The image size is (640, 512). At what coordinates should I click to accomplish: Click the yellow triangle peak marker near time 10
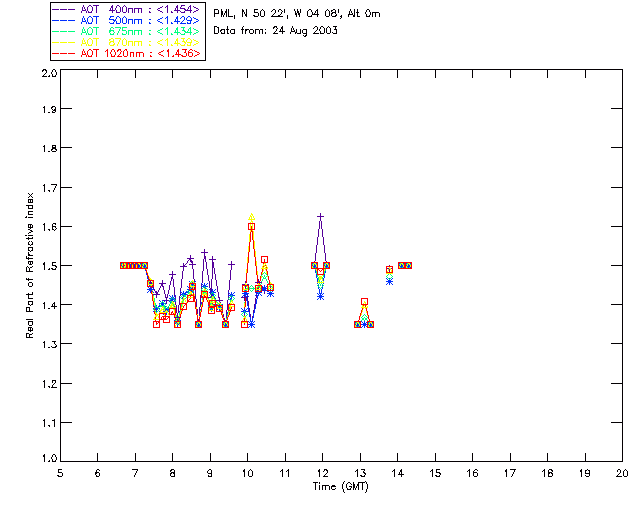pos(251,217)
